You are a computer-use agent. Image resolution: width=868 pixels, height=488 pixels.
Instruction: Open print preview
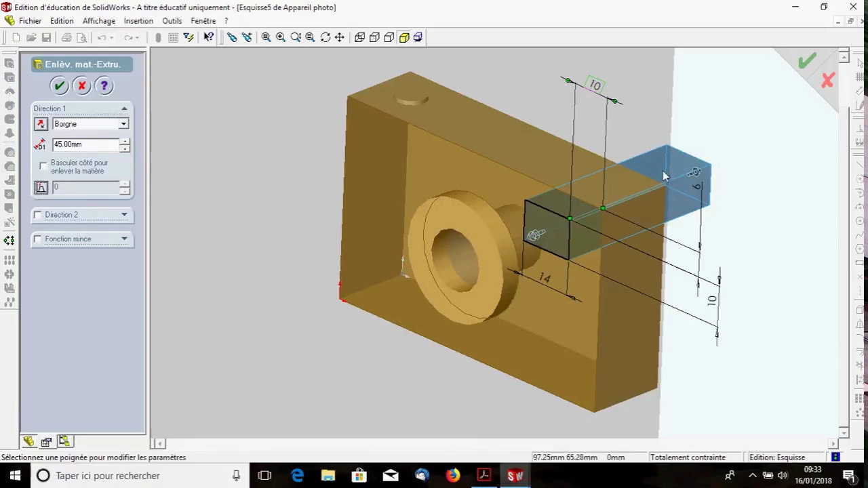[82, 37]
